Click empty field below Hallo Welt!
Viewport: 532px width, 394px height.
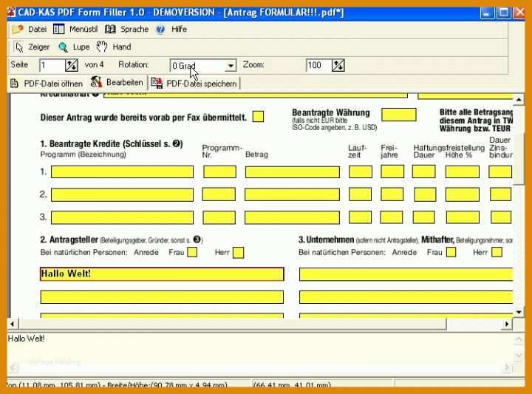click(x=162, y=297)
